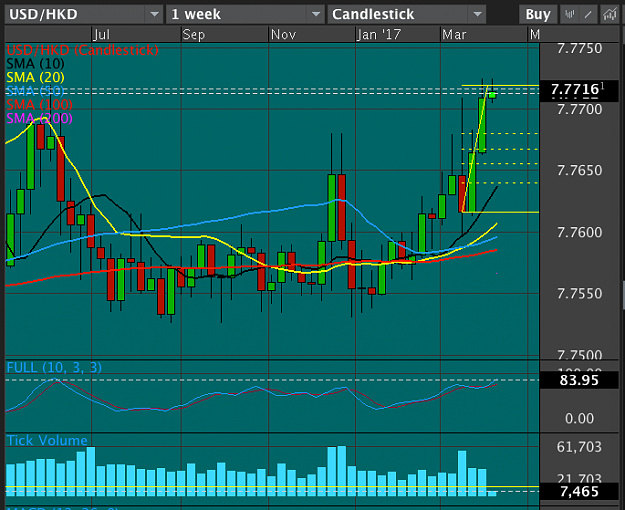Click the 7.7750 price axis label
625x510 pixels.
click(x=579, y=49)
